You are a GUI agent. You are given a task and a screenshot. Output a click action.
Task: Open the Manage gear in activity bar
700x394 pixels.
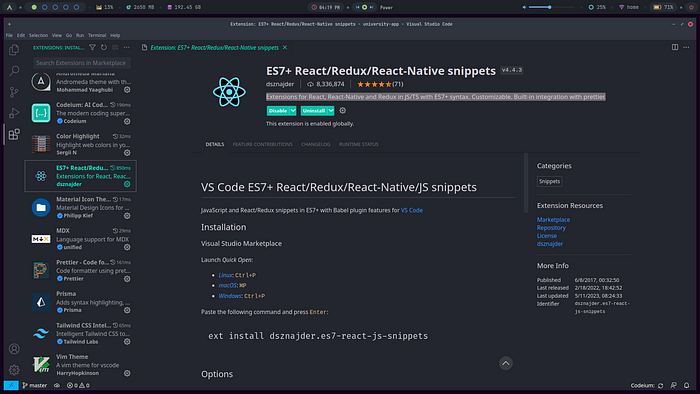14,369
